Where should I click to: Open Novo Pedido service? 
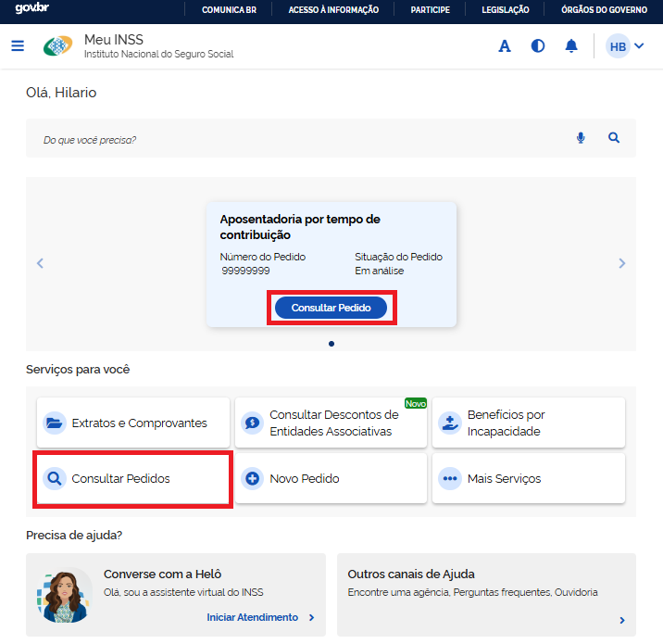(331, 478)
